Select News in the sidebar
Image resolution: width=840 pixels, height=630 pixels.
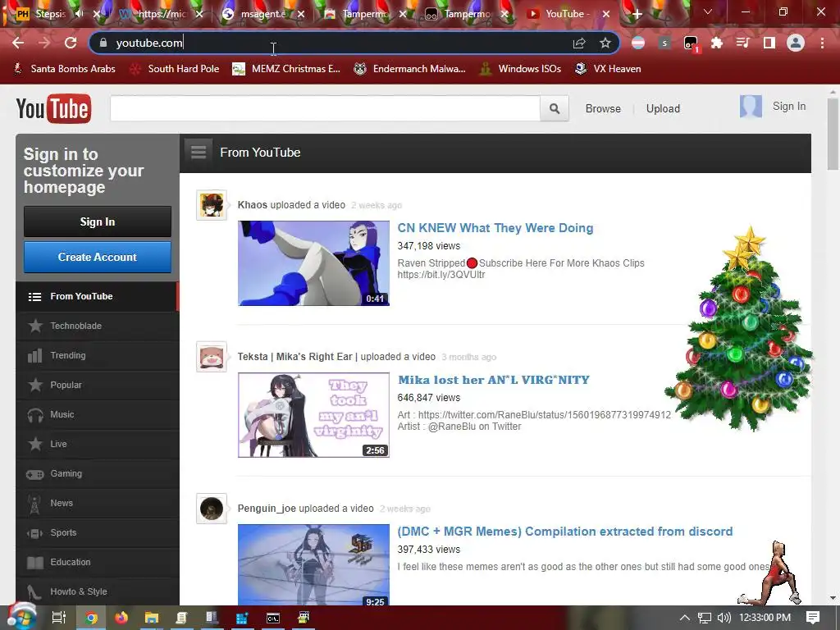point(97,503)
